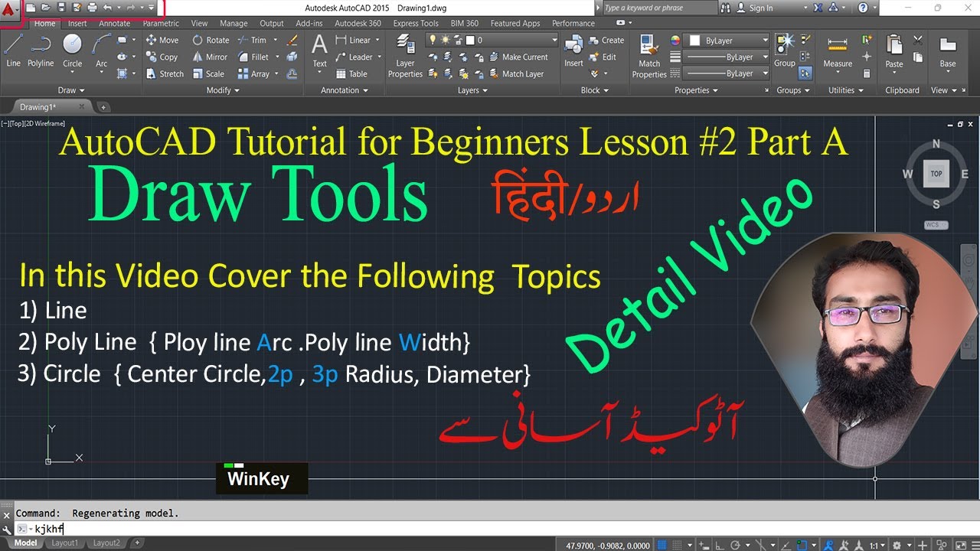Click Make Current layer button
Screen dimensions: 980x551
pyautogui.click(x=518, y=57)
